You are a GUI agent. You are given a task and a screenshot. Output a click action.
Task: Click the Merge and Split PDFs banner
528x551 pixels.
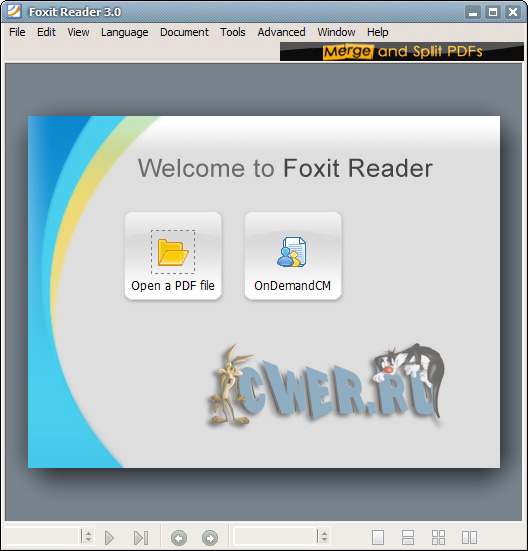(x=402, y=52)
